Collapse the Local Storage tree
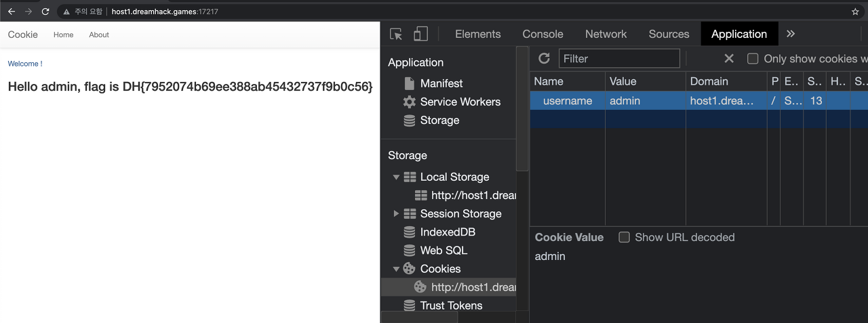The image size is (868, 323). pyautogui.click(x=397, y=177)
